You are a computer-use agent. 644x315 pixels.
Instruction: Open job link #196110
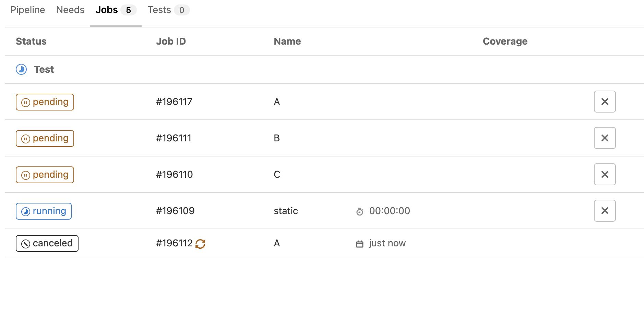tap(174, 174)
